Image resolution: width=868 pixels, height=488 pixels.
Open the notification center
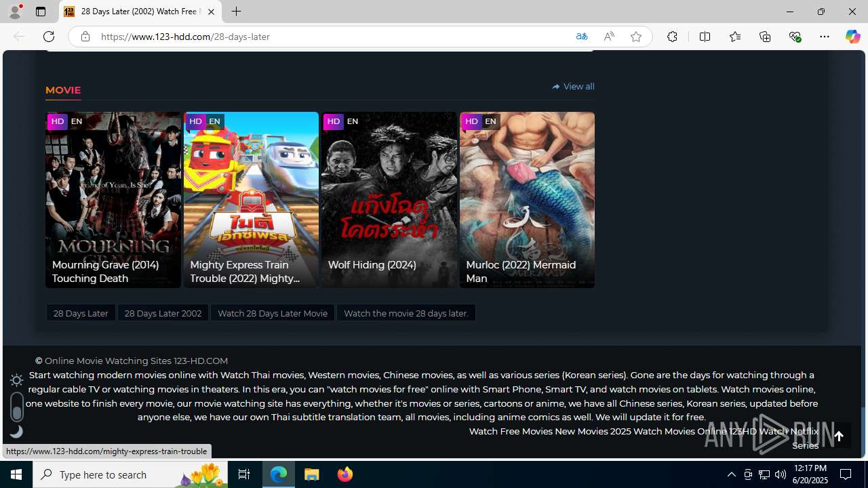(x=846, y=474)
